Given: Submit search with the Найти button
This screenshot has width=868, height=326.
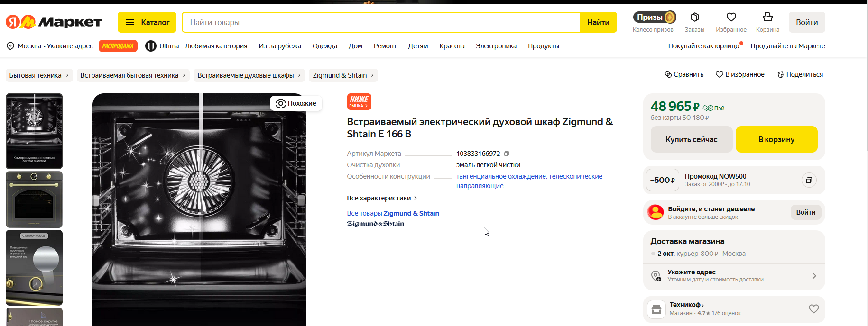Looking at the screenshot, I should click(598, 22).
